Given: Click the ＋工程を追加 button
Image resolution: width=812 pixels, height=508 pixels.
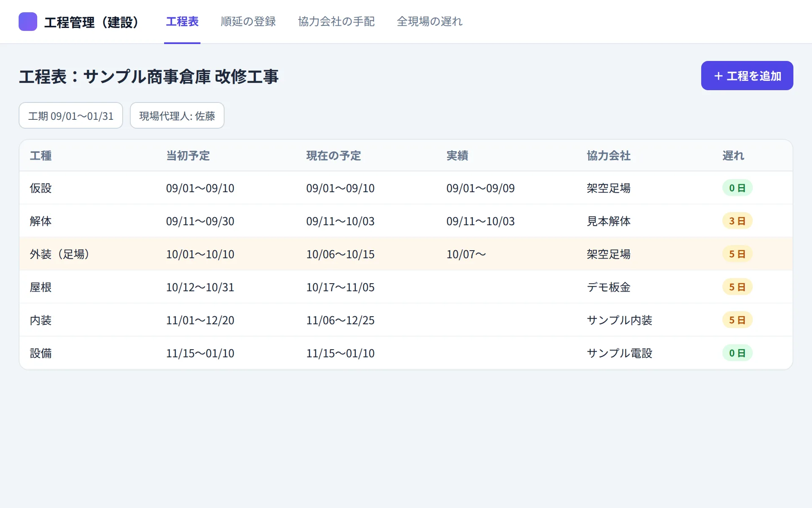Looking at the screenshot, I should tap(747, 76).
